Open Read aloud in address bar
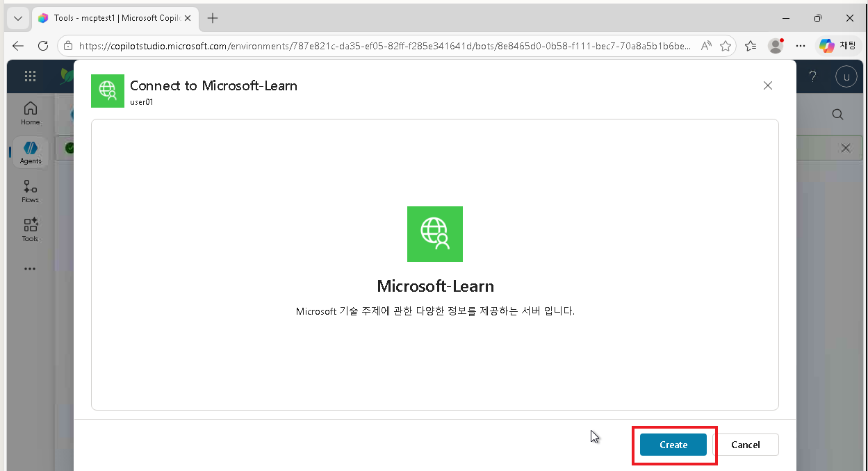The image size is (868, 471). pos(706,46)
